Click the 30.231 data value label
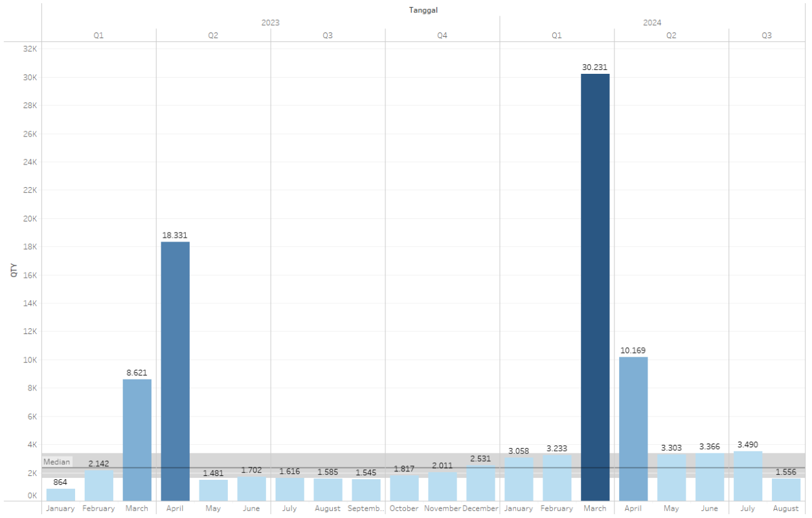 tap(594, 67)
